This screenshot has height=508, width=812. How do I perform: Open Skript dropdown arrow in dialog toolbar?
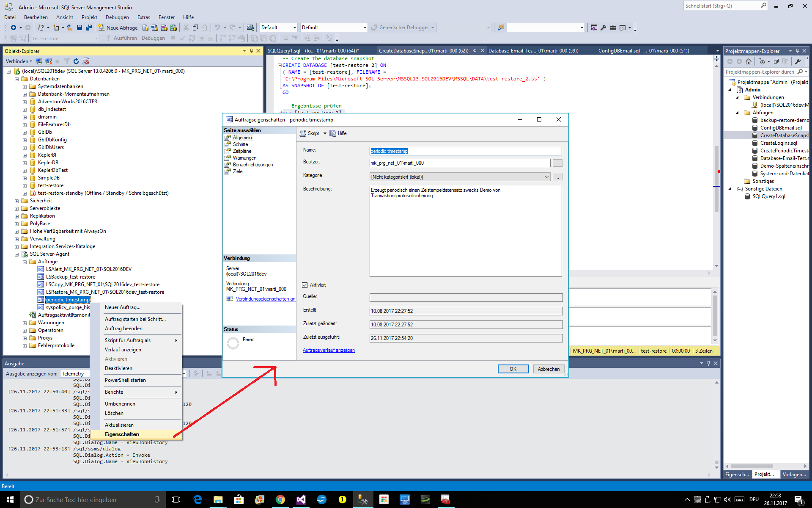325,133
